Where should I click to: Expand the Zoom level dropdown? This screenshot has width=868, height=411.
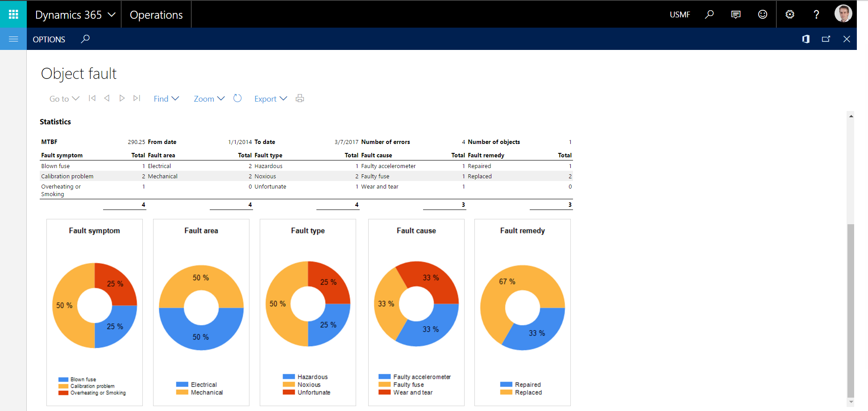[x=208, y=98]
